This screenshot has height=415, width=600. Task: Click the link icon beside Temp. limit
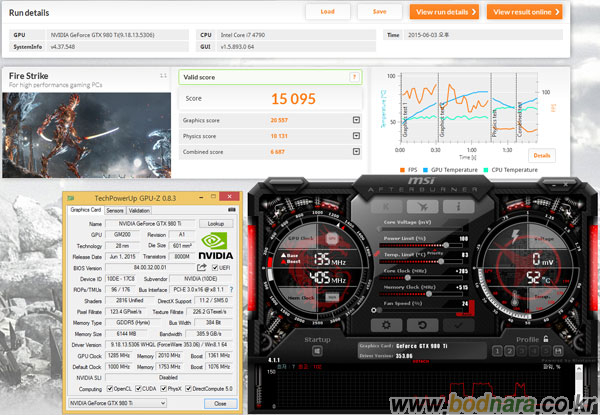tap(377, 254)
